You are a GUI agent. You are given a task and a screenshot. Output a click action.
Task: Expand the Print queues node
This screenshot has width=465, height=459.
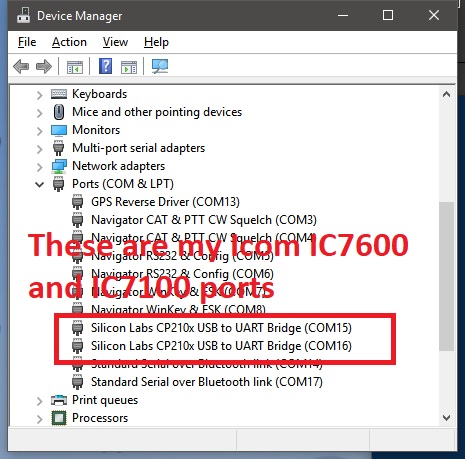39,401
